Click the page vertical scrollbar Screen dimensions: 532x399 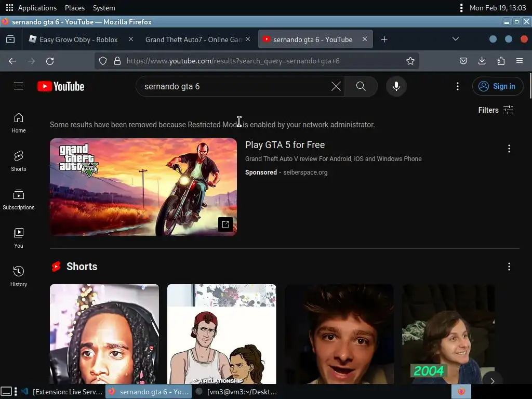click(530, 86)
